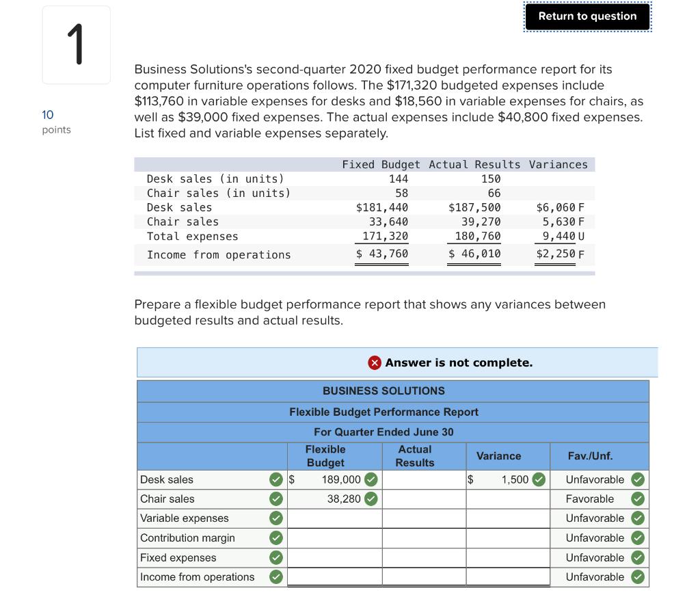Click the green checkmark beside Contribution margin label

[x=275, y=538]
